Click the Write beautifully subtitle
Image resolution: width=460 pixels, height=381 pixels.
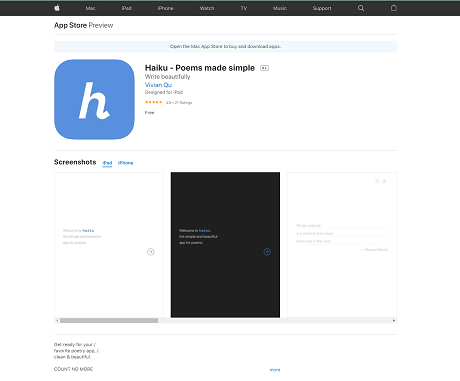(167, 77)
